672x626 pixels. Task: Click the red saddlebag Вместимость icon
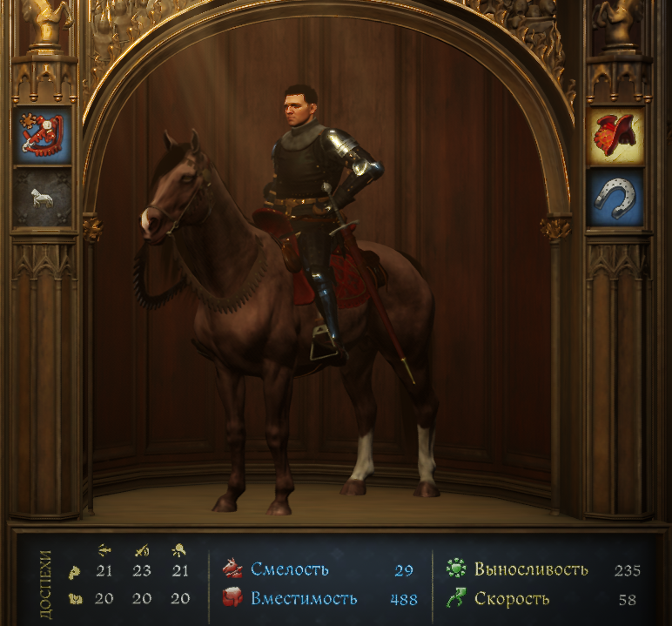pyautogui.click(x=233, y=597)
